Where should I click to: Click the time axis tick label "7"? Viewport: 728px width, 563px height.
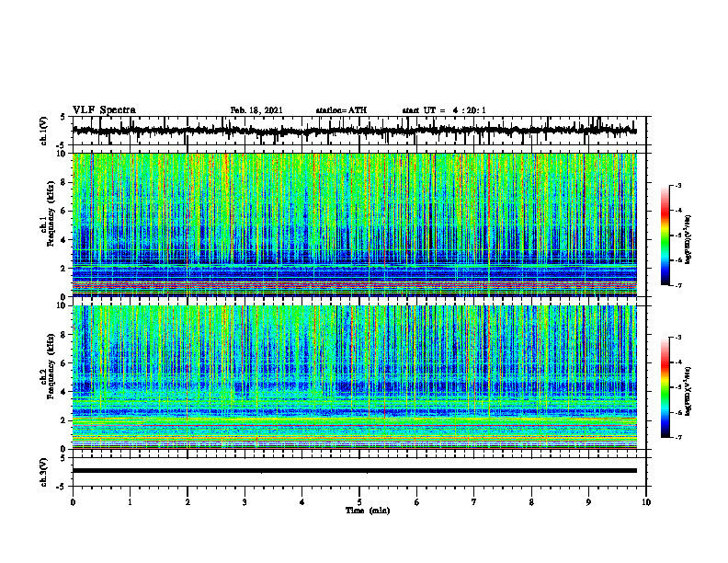[x=474, y=502]
